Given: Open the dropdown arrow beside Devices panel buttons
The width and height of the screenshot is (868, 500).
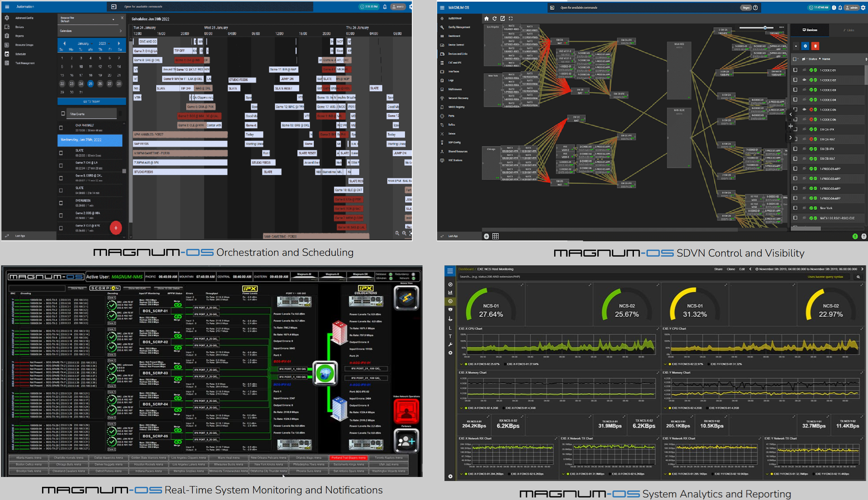Looking at the screenshot, I should click(x=796, y=46).
